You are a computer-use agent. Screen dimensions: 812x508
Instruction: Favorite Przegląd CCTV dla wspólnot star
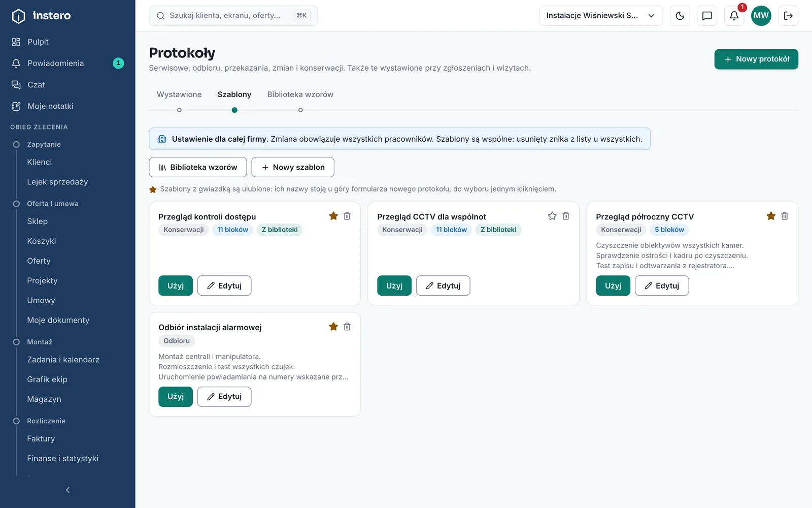[x=552, y=216]
